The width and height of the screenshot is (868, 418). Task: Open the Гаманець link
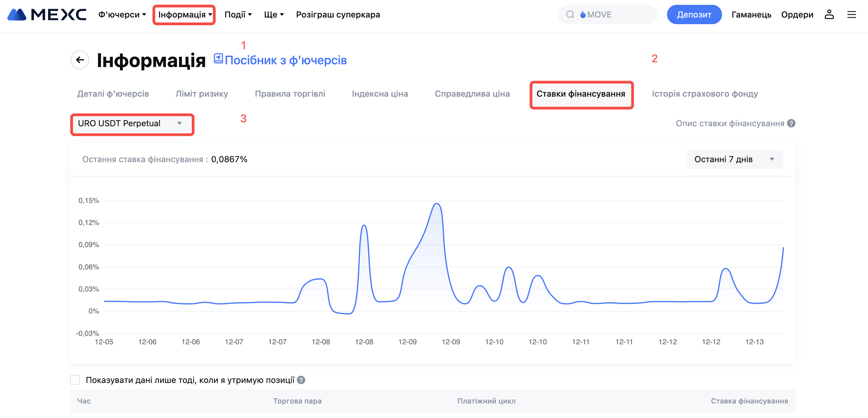751,14
